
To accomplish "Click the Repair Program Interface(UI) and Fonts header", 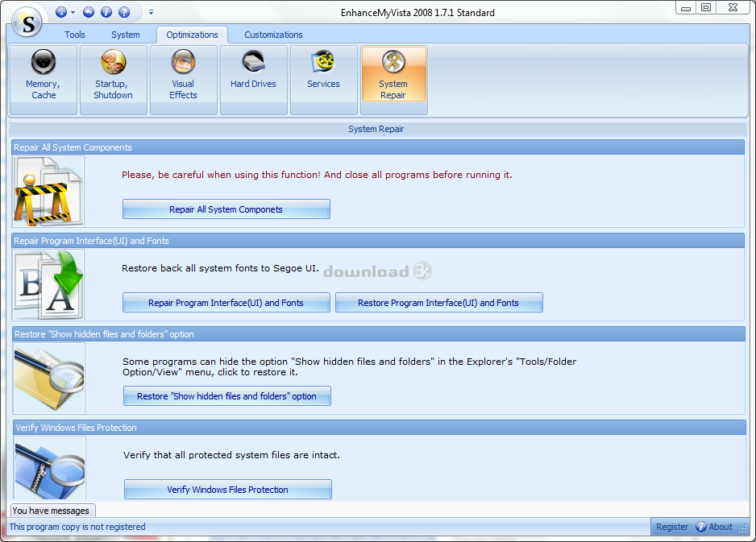I will (x=378, y=241).
